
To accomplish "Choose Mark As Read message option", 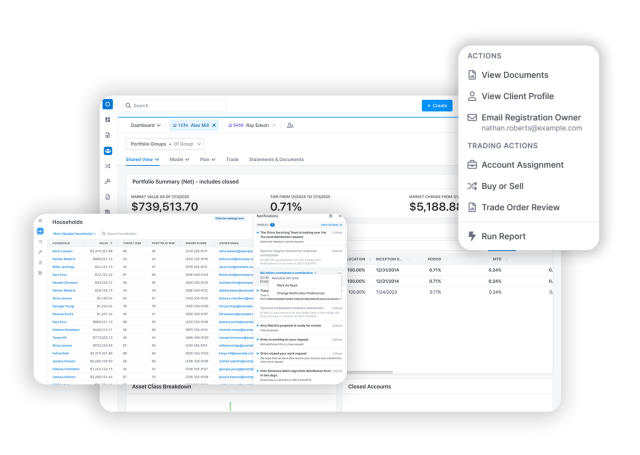I will tap(287, 285).
